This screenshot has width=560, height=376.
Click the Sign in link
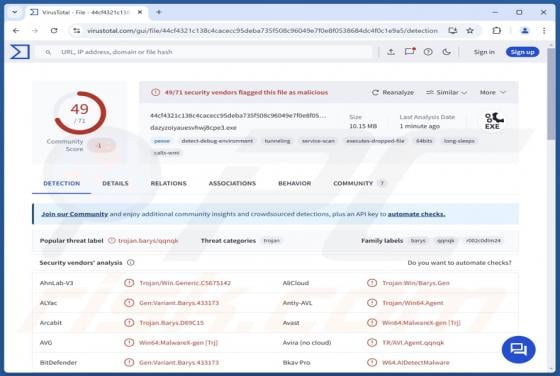point(484,52)
